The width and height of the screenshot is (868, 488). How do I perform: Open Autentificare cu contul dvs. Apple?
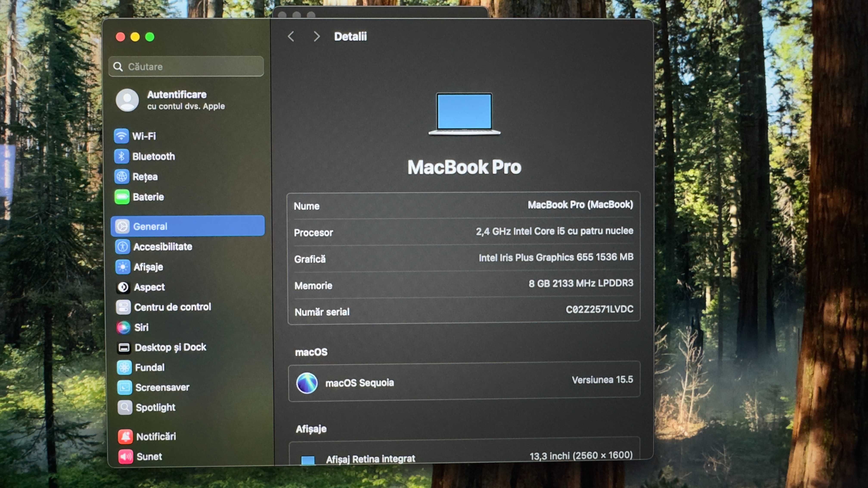[186, 100]
